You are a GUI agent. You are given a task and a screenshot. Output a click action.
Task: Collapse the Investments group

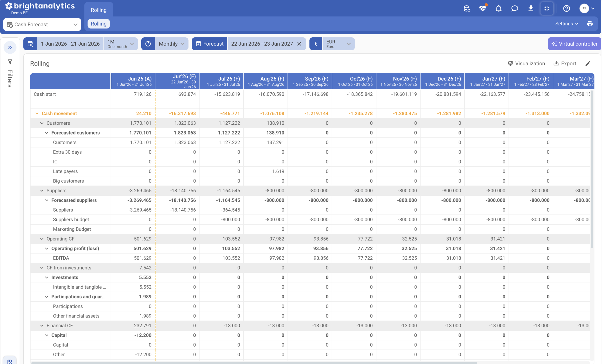pos(47,277)
